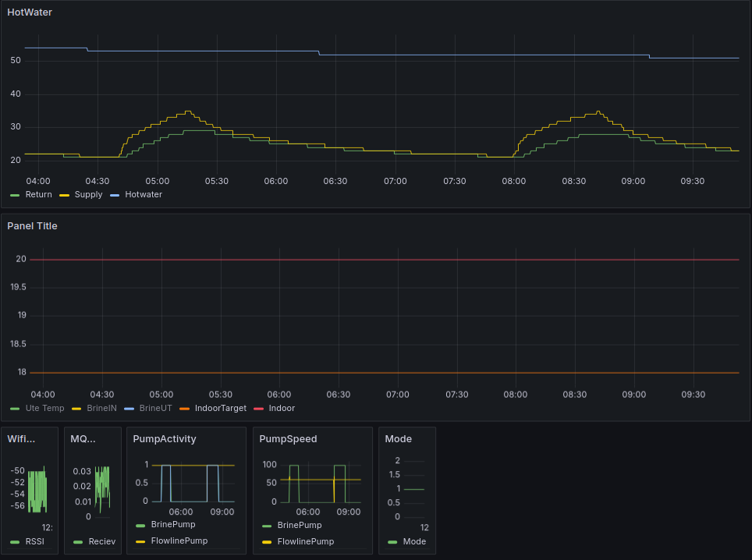Click the 06:00 time label in PumpSpeed panel
The height and width of the screenshot is (560, 752).
[308, 512]
